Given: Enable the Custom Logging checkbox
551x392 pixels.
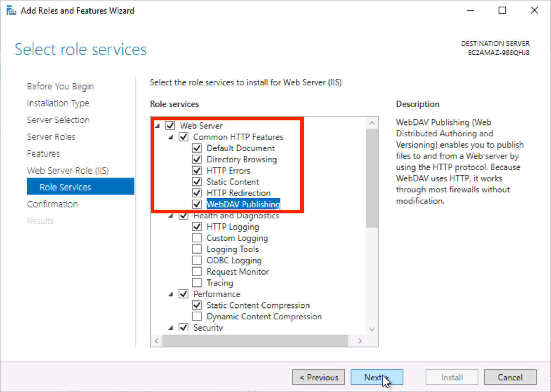Looking at the screenshot, I should tap(197, 238).
